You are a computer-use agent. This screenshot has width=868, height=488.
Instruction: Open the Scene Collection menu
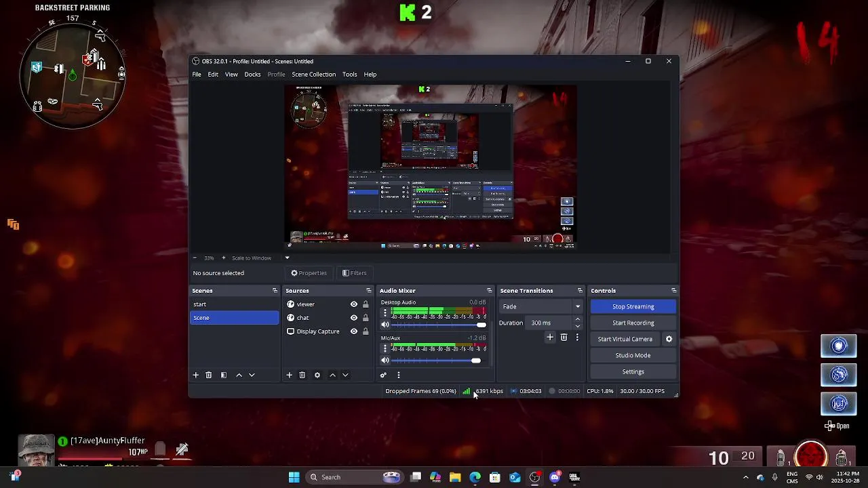pos(313,75)
